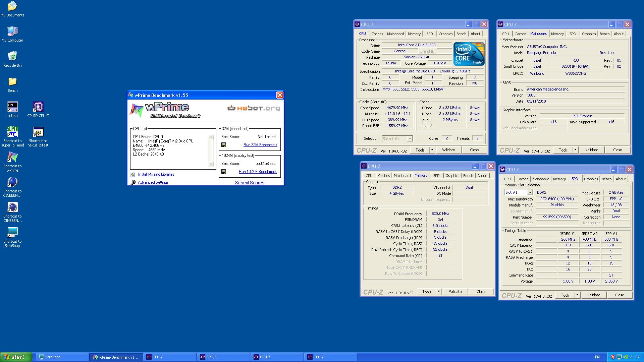644x362 pixels.
Task: Open About tab in SPD CPU-Z window
Action: tap(621, 179)
